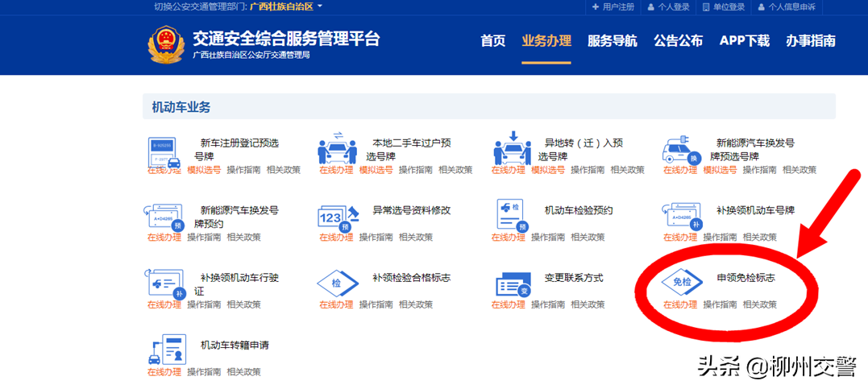The width and height of the screenshot is (868, 389).
Task: Click the 个人登录 link
Action: pyautogui.click(x=674, y=7)
